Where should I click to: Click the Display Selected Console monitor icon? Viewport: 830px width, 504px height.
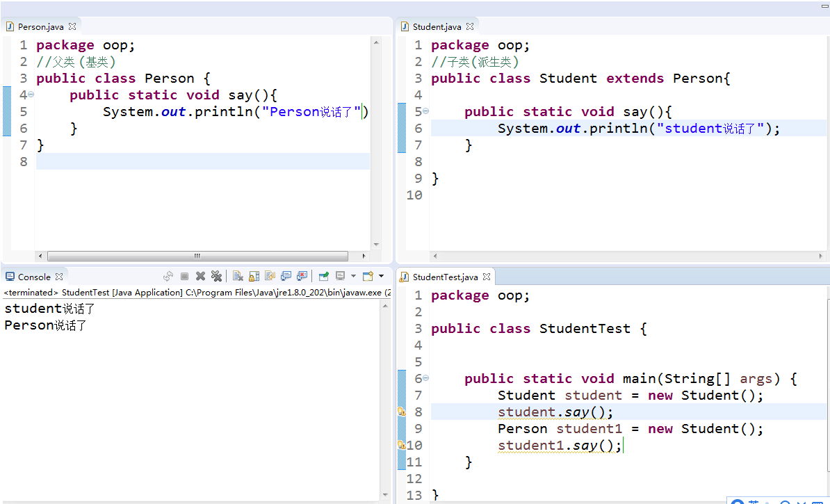coord(340,277)
